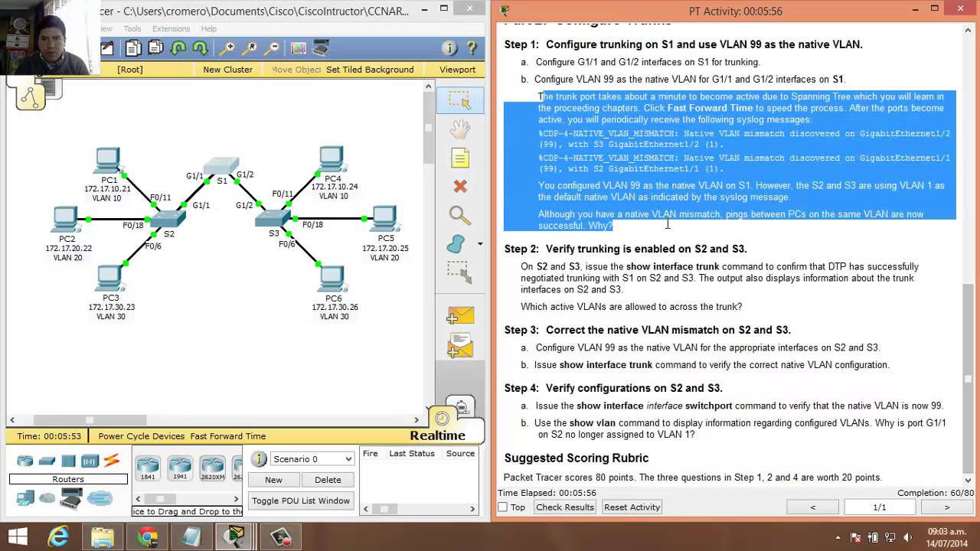Open the Drawing Palette icon

pyautogui.click(x=299, y=48)
